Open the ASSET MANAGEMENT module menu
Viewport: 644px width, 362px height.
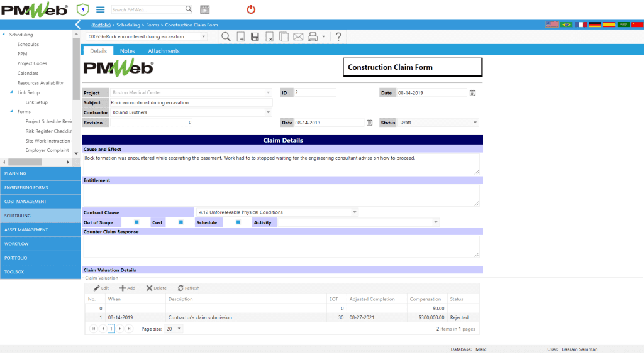point(40,230)
